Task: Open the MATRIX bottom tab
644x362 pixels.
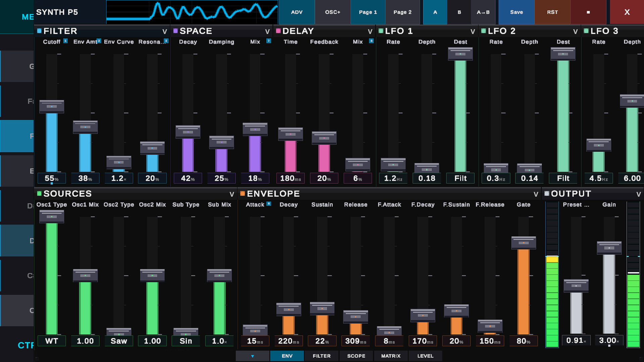Action: (390, 356)
